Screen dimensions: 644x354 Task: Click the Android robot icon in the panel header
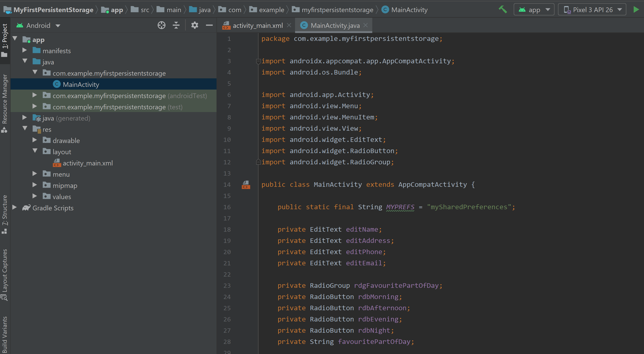20,25
